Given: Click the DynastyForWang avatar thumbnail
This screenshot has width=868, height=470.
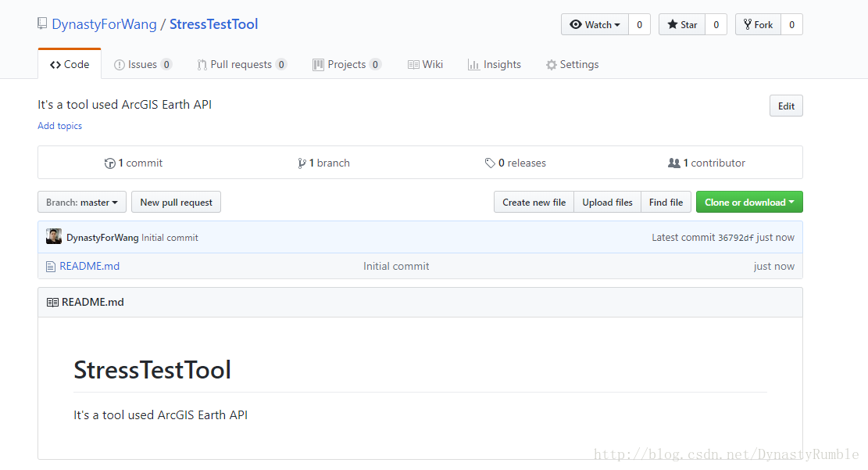Looking at the screenshot, I should pos(54,236).
